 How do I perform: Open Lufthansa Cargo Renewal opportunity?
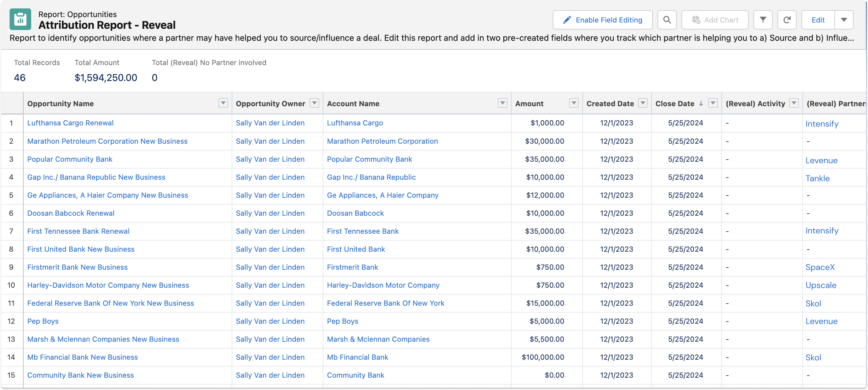(x=70, y=123)
